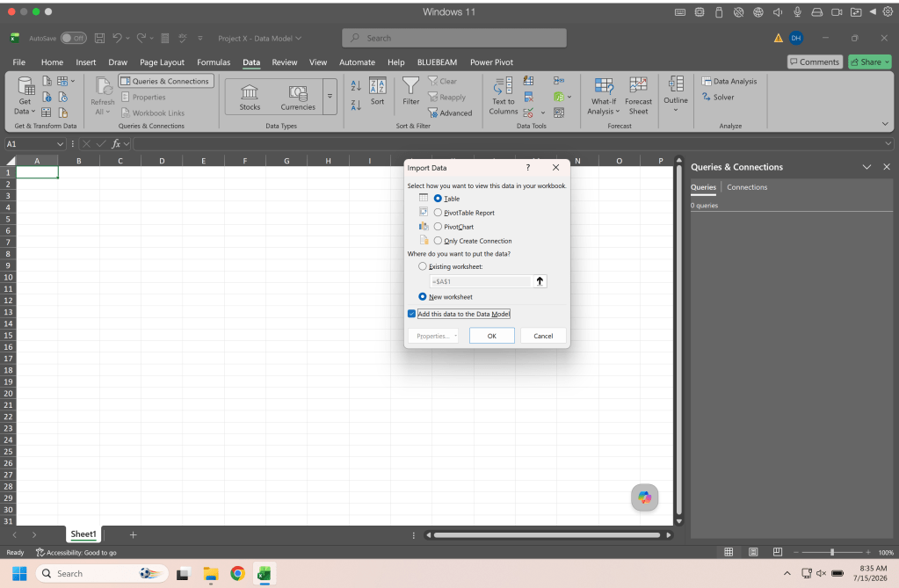This screenshot has height=588, width=899.
Task: Open Chrome from the taskbar
Action: pyautogui.click(x=237, y=573)
